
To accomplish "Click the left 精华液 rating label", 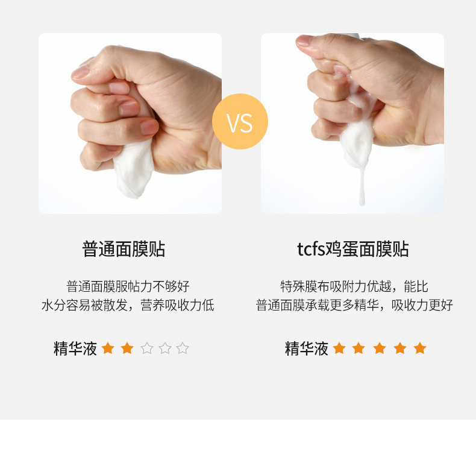I will [75, 348].
